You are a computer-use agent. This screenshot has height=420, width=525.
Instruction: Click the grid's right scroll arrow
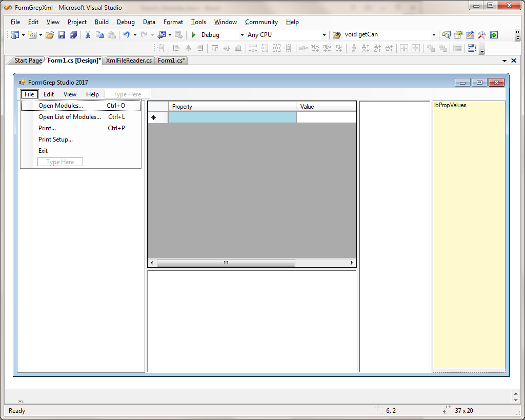[x=352, y=263]
